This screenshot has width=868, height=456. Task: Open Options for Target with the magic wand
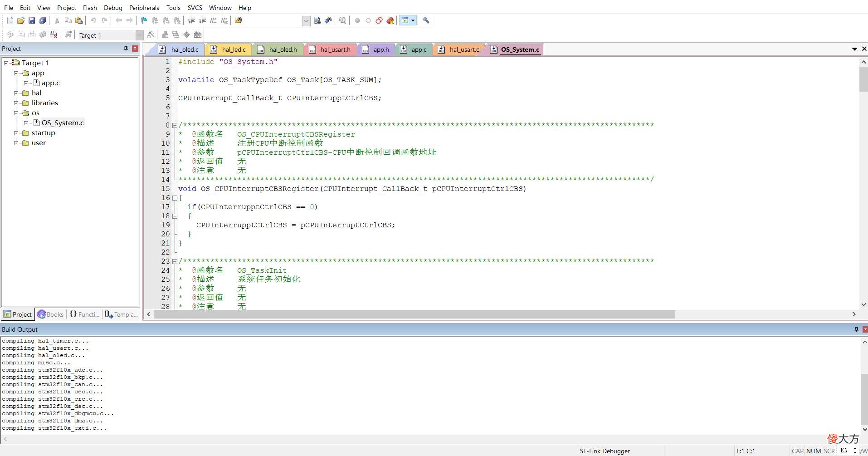point(151,34)
